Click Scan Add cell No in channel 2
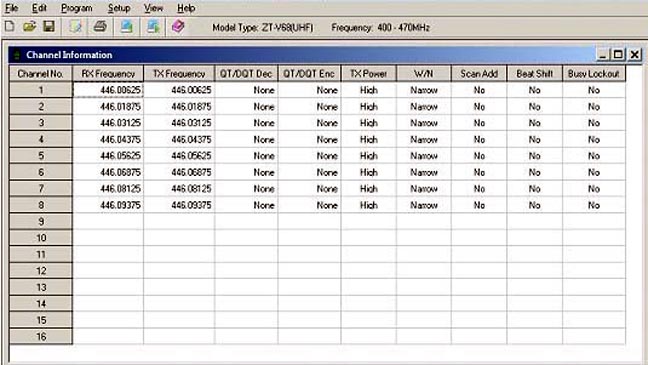Viewport: 648px width, 365px height. (x=479, y=107)
